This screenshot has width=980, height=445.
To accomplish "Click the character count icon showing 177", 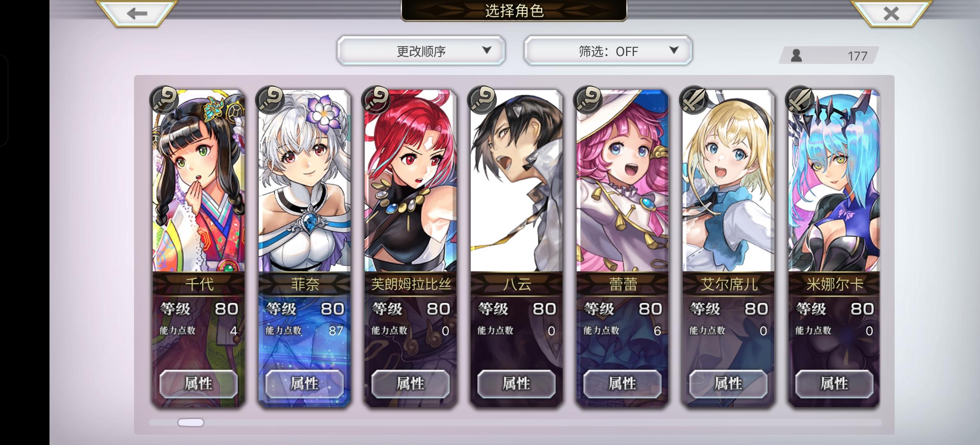I will tap(796, 55).
